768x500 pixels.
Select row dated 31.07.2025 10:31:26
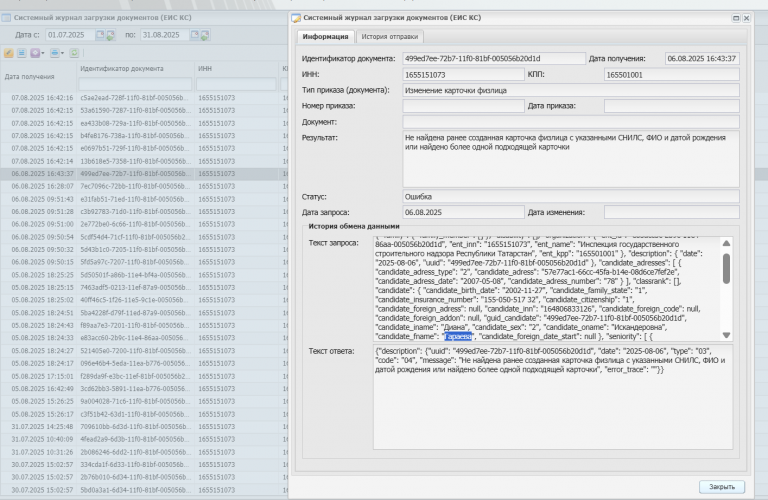coord(144,452)
